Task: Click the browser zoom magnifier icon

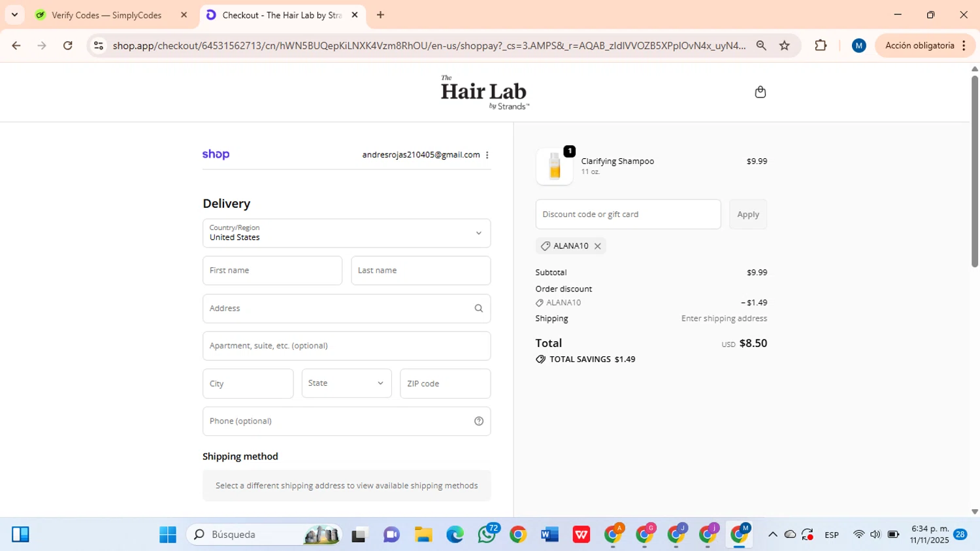Action: tap(761, 46)
